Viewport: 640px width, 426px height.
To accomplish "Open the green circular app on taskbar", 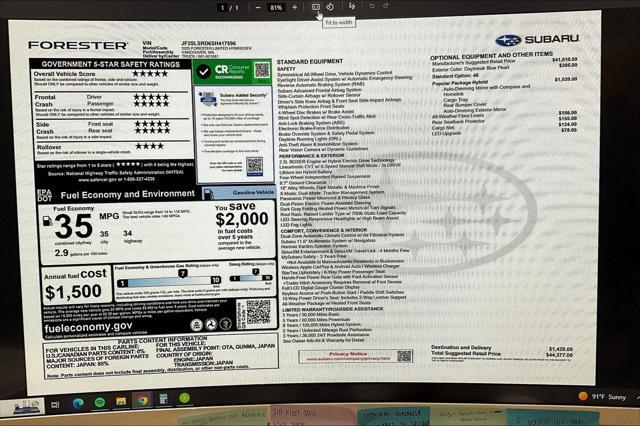I will 184,398.
